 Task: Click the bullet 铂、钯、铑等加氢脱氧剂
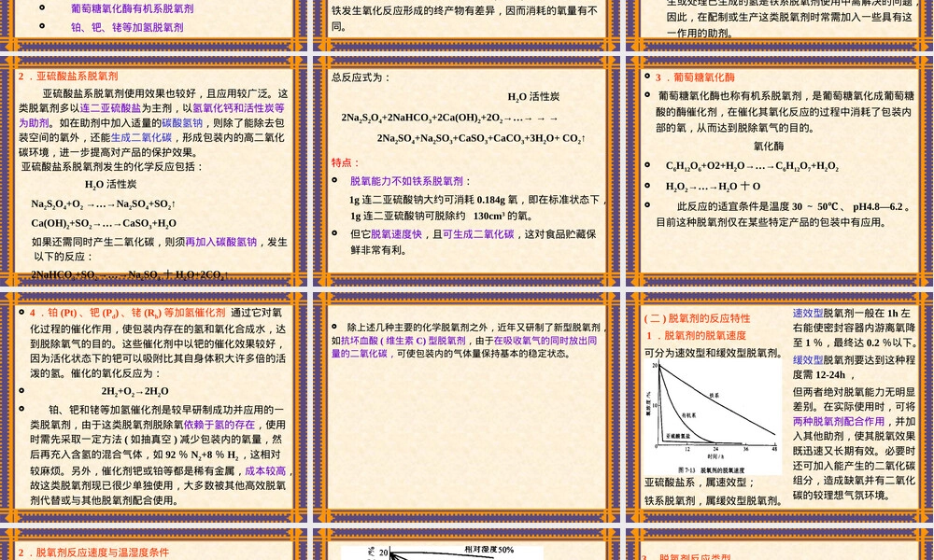pyautogui.click(x=127, y=27)
